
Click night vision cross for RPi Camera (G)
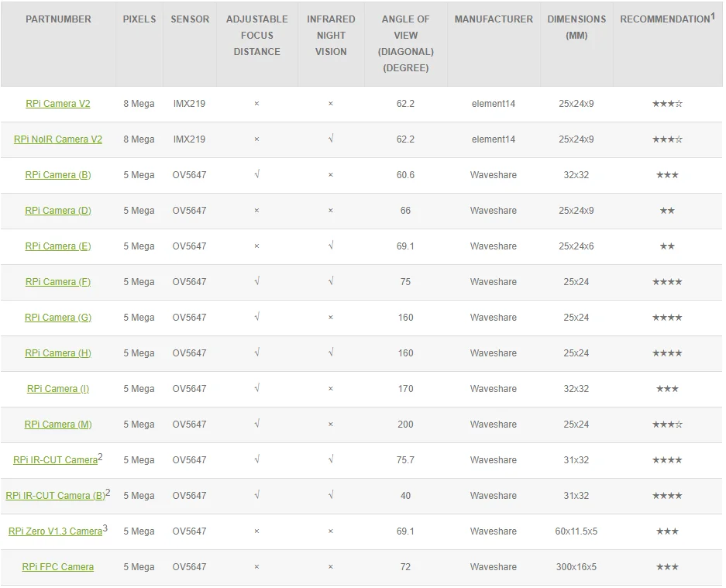coord(331,318)
